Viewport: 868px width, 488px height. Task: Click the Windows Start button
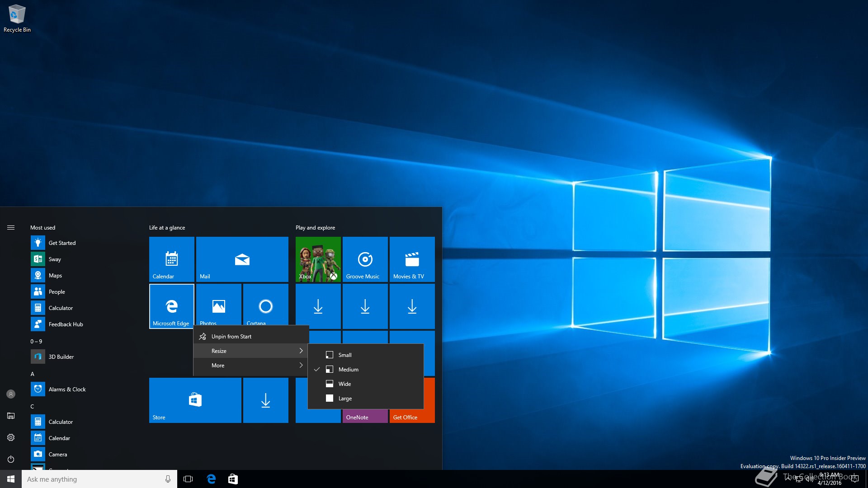[x=11, y=479]
